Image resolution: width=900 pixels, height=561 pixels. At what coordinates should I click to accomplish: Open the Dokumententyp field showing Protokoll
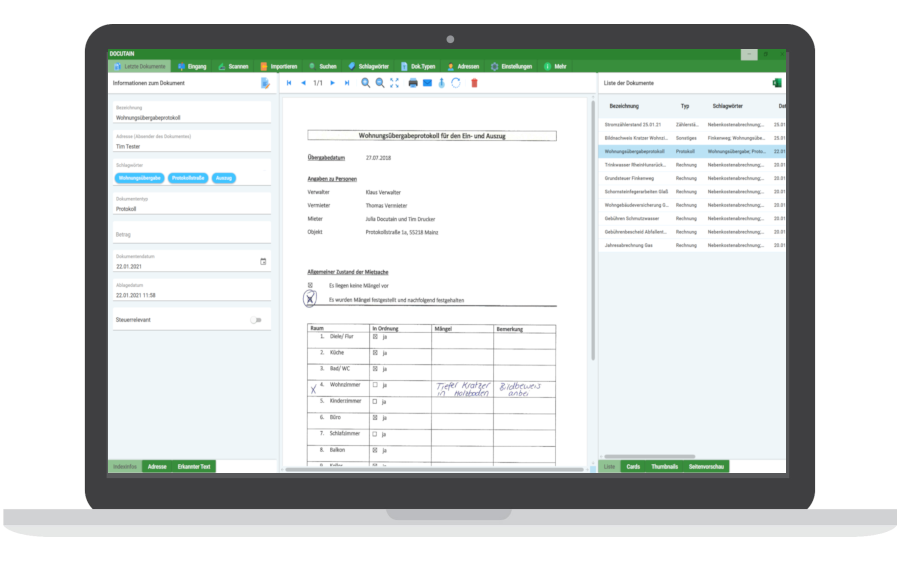[188, 209]
